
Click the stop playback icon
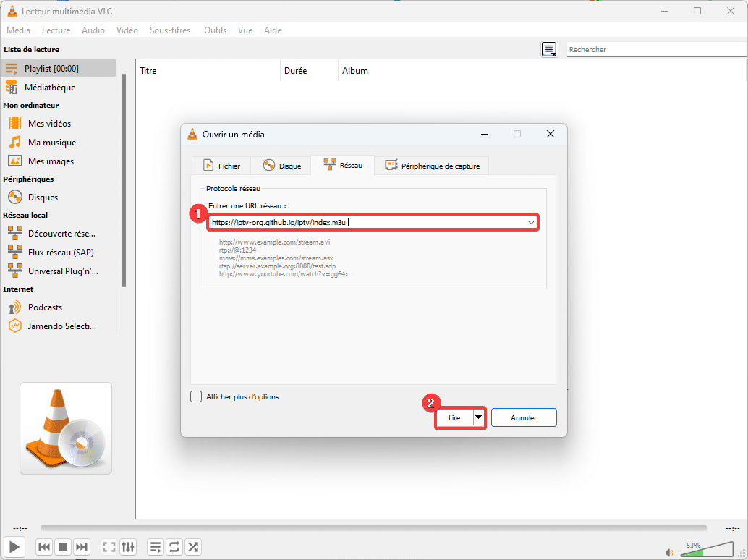pos(63,547)
